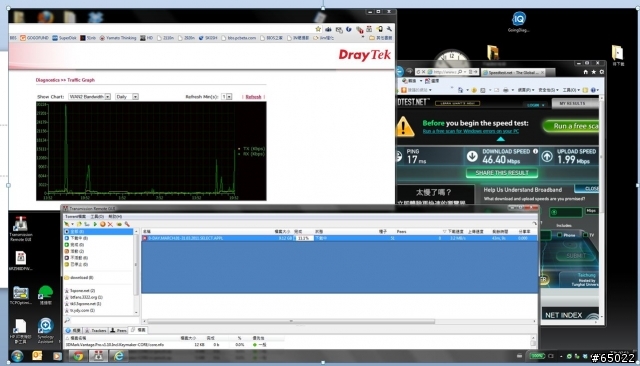The height and width of the screenshot is (366, 640).
Task: Open the SuperDisk bookmark
Action: (x=64, y=38)
